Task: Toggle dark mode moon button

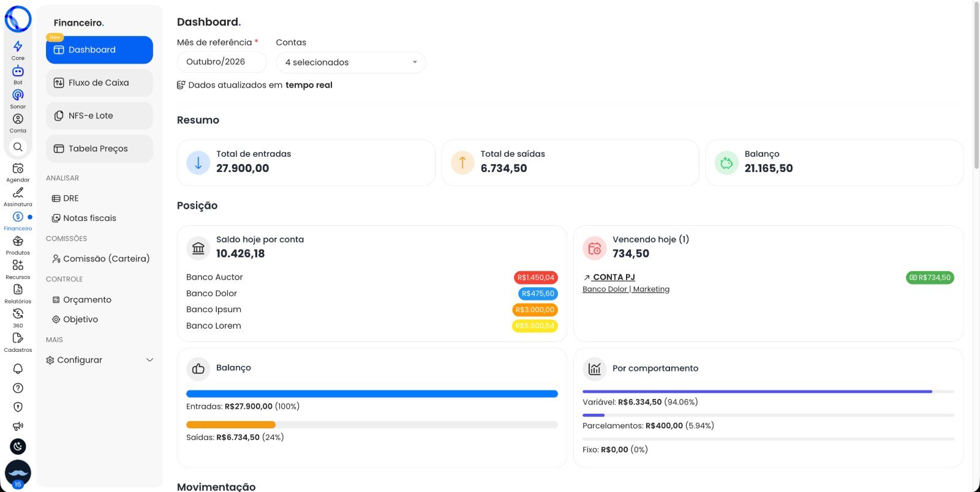Action: tap(18, 447)
